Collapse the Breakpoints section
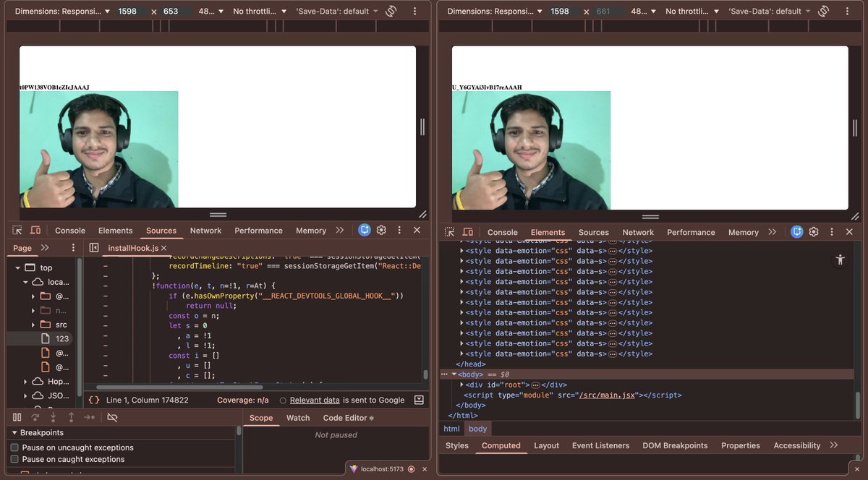 [14, 432]
